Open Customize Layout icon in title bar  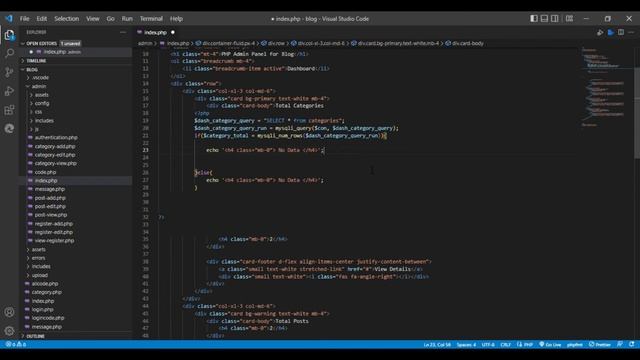point(569,19)
